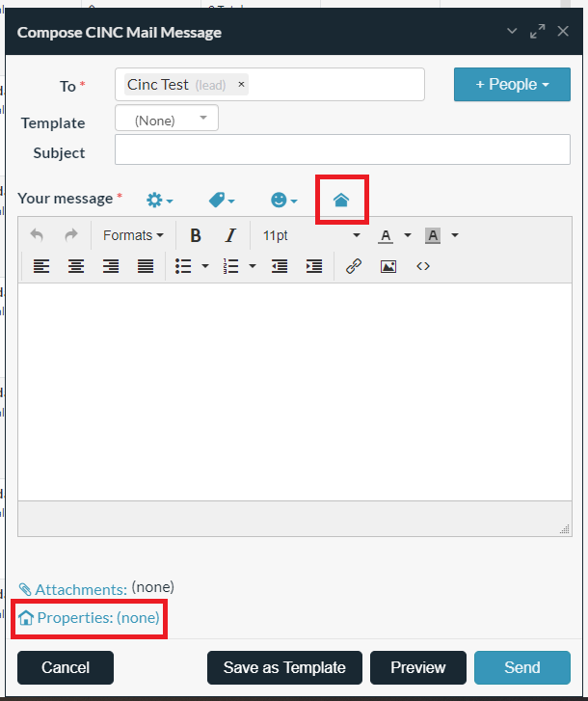The width and height of the screenshot is (588, 701).
Task: Open the background color picker arrow
Action: click(x=455, y=235)
